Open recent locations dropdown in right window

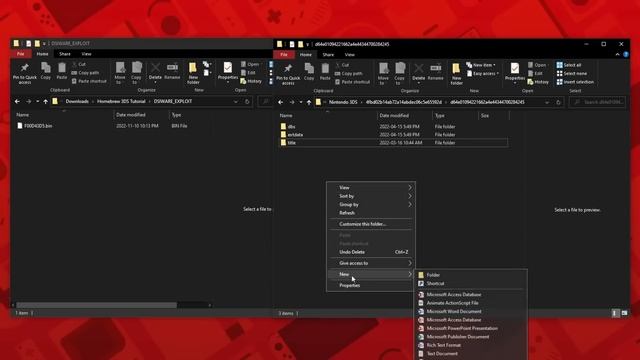click(x=301, y=102)
